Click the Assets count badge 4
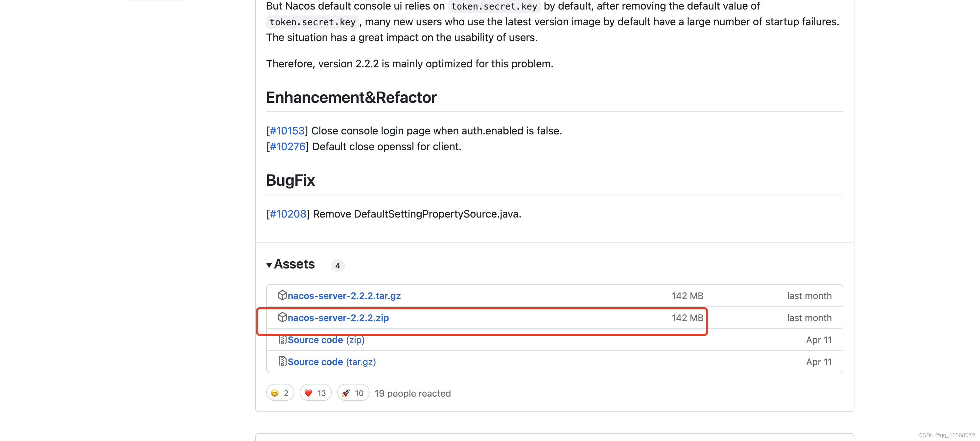This screenshot has height=441, width=980. [x=338, y=266]
